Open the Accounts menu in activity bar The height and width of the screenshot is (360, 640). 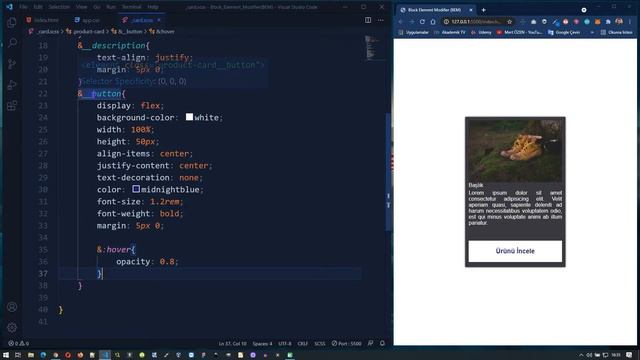(x=12, y=307)
